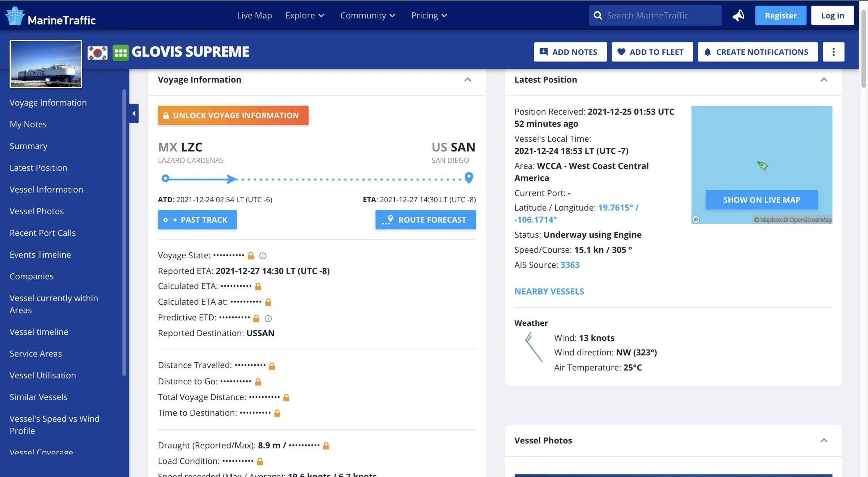Open the OpenStreetMap attribution link
This screenshot has height=477, width=868.
point(807,220)
